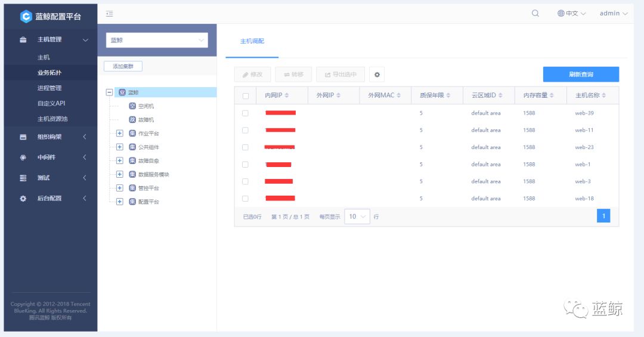Screen dimensions: 644x337
Task: Select the 故障机 node icon in tree
Action: (132, 120)
